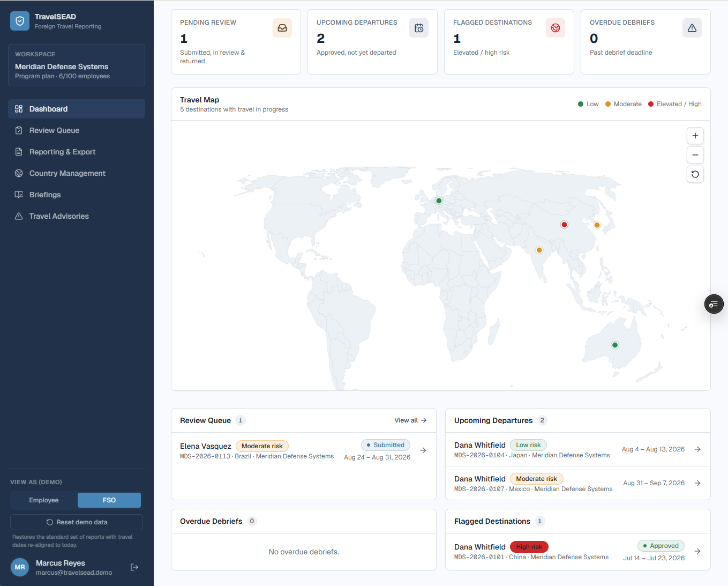Open Country Management page

point(77,173)
